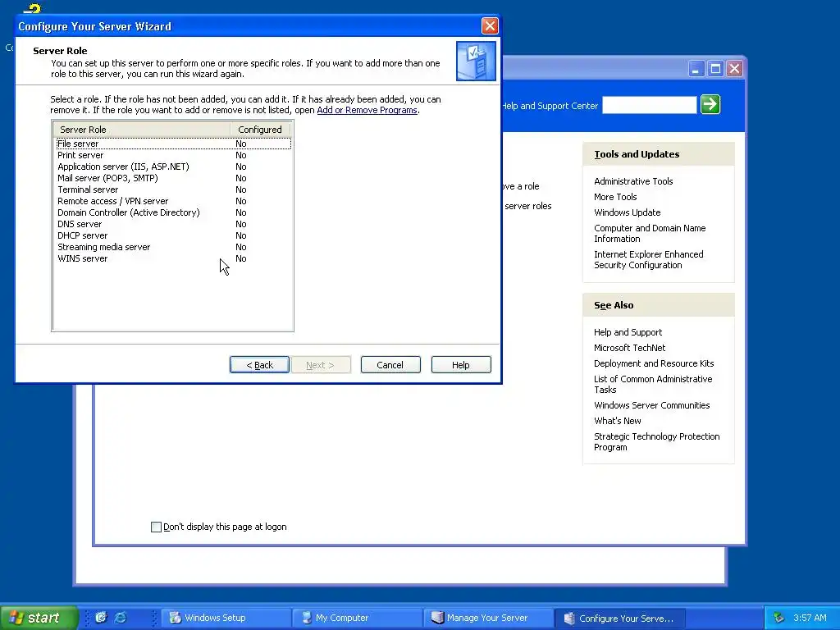Open List of Common Administrative Tasks
Screen dimensions: 840x630
653,385
